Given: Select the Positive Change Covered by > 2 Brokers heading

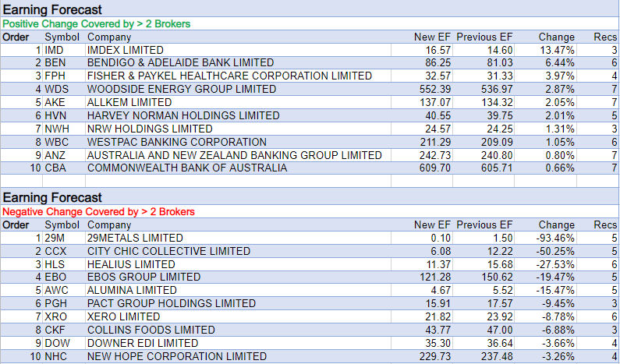Looking at the screenshot, I should (x=97, y=24).
